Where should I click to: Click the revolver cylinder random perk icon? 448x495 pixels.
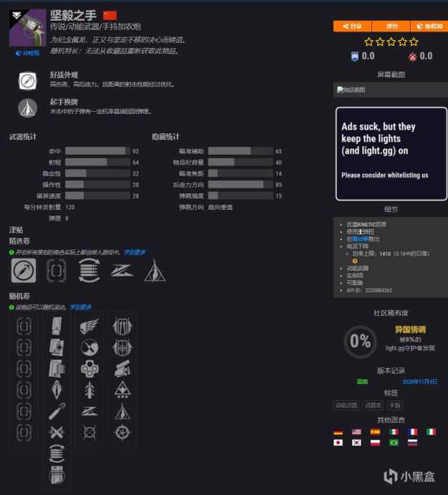point(89,369)
